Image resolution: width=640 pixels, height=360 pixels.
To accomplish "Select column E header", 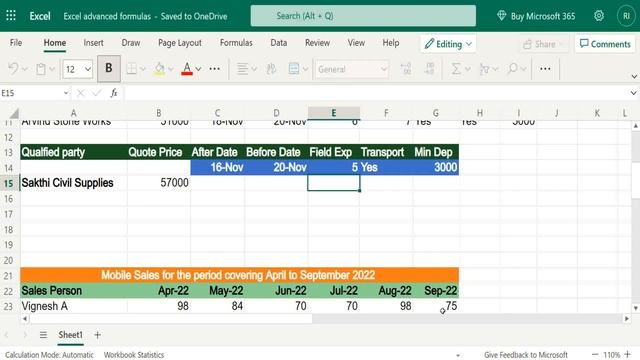I will pos(333,113).
